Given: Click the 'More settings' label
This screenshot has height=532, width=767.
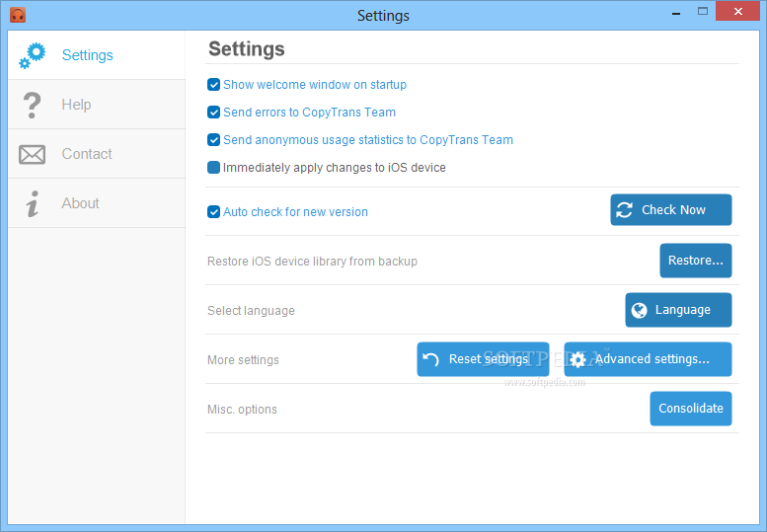Looking at the screenshot, I should coord(243,360).
